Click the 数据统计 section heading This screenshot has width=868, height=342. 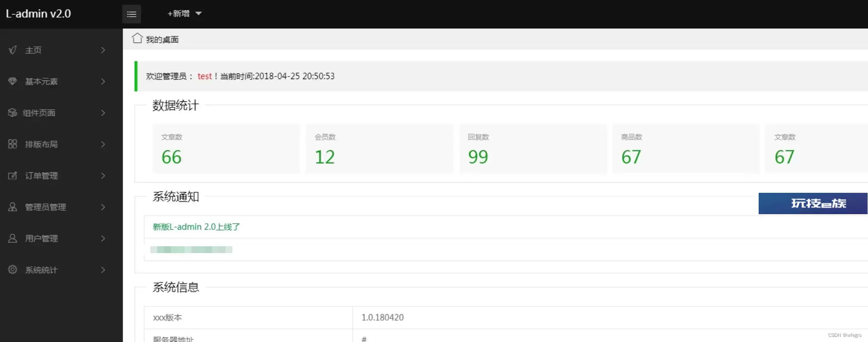(176, 105)
